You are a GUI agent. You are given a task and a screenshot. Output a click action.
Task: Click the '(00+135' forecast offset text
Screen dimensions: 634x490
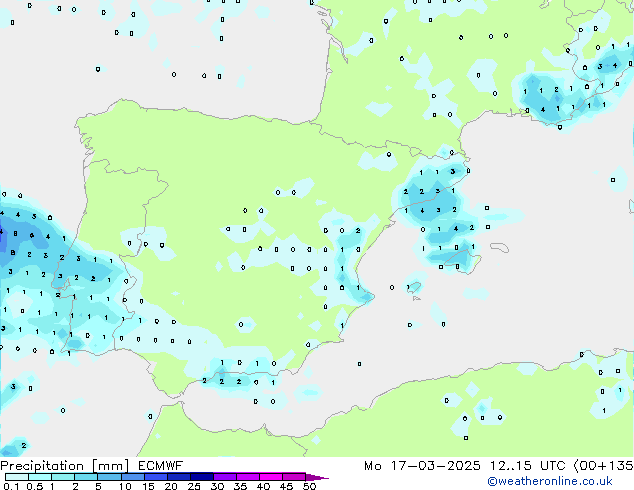click(x=604, y=466)
